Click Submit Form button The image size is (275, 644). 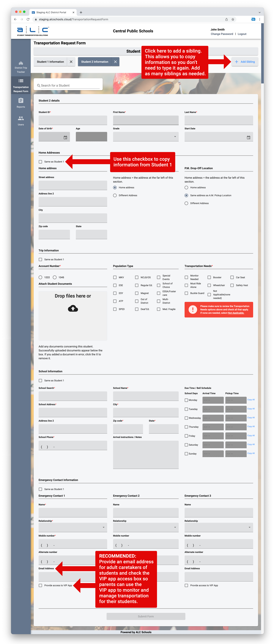tap(146, 616)
